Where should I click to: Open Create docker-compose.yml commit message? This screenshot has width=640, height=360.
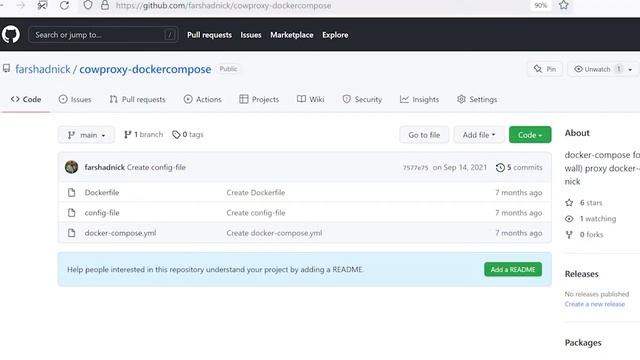pos(274,233)
